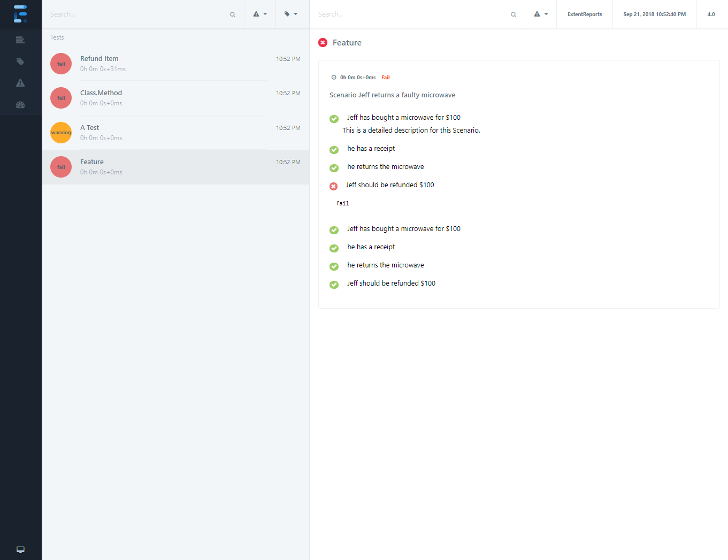Select the A Test warning entry
728x560 pixels.
tap(90, 128)
